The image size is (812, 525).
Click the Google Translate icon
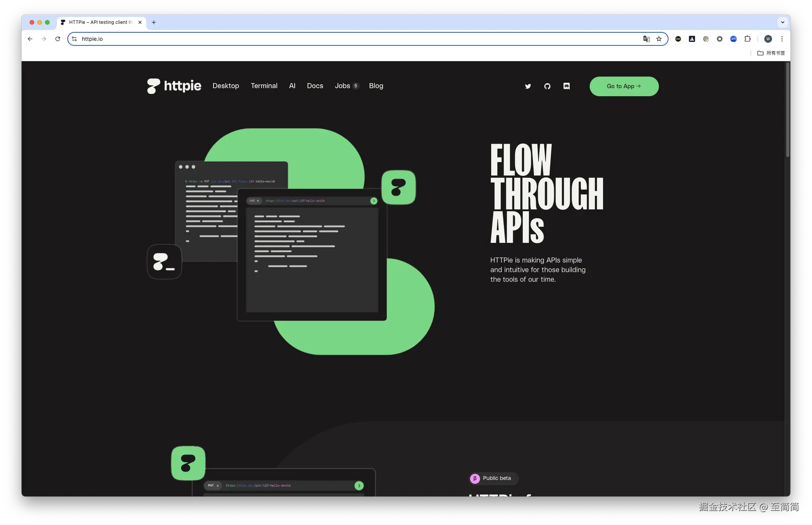(x=646, y=39)
